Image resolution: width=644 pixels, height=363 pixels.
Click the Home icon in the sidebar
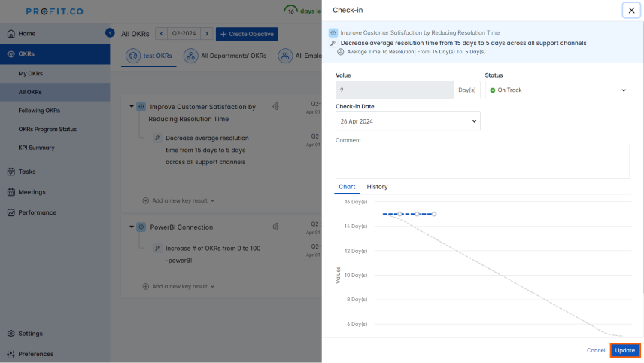pos(11,34)
